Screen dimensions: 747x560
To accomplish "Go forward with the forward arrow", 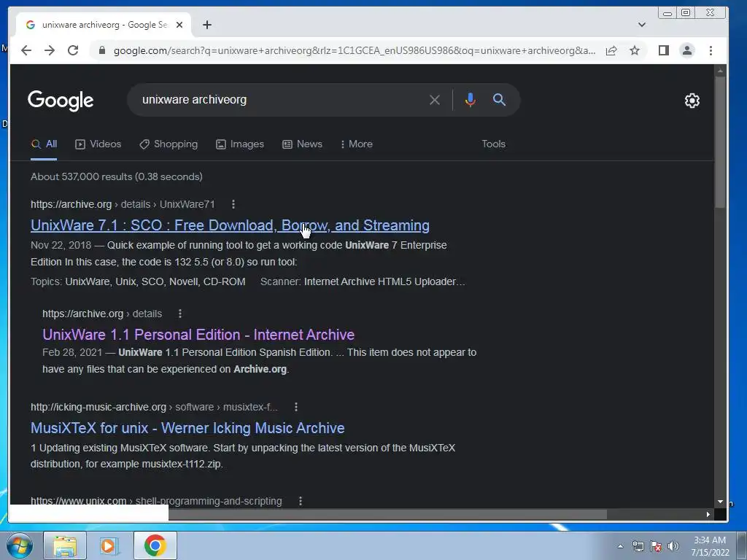I will click(50, 50).
